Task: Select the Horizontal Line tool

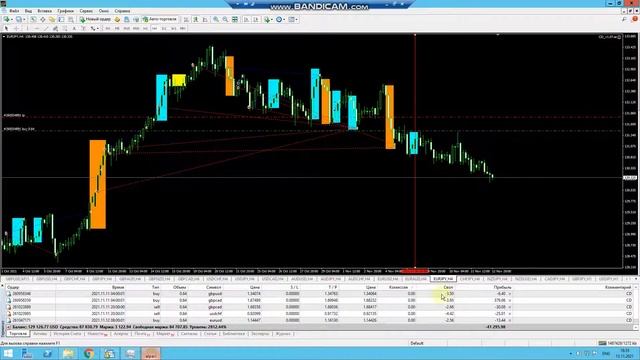Action: tap(37, 28)
